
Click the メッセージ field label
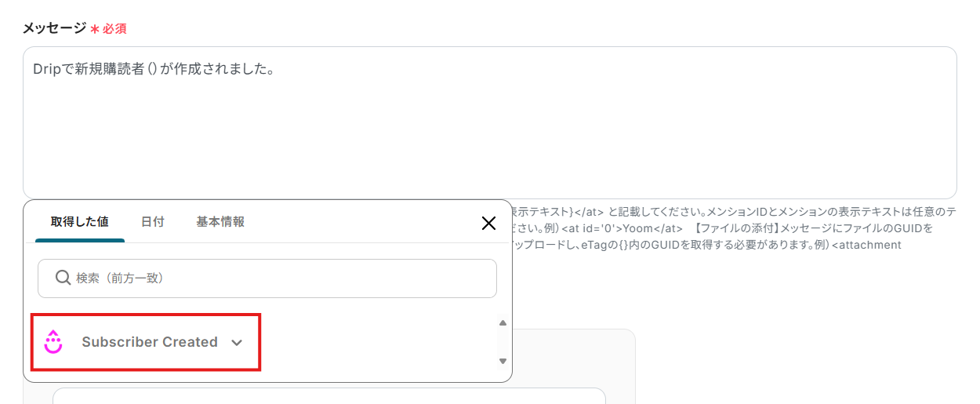click(x=54, y=28)
